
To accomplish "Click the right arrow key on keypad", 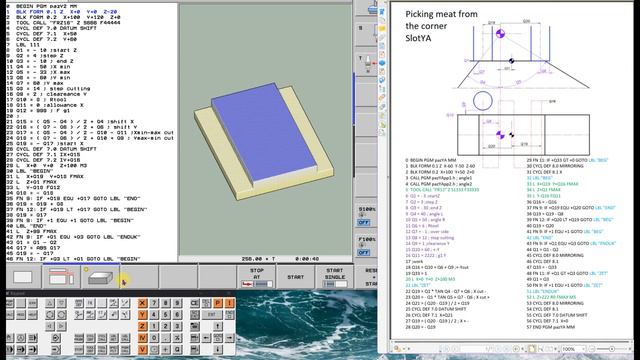I will pyautogui.click(x=229, y=338).
